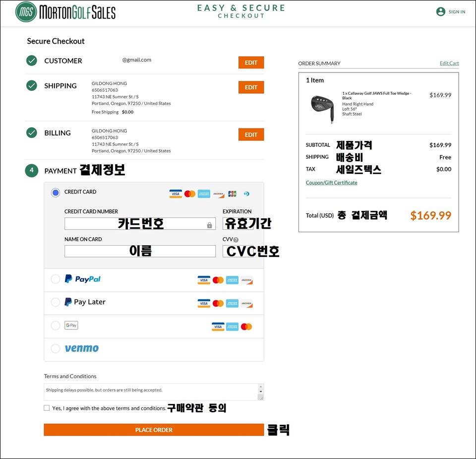The width and height of the screenshot is (476, 459).
Task: Click terms box scrollbar down arrow
Action: pyautogui.click(x=260, y=392)
